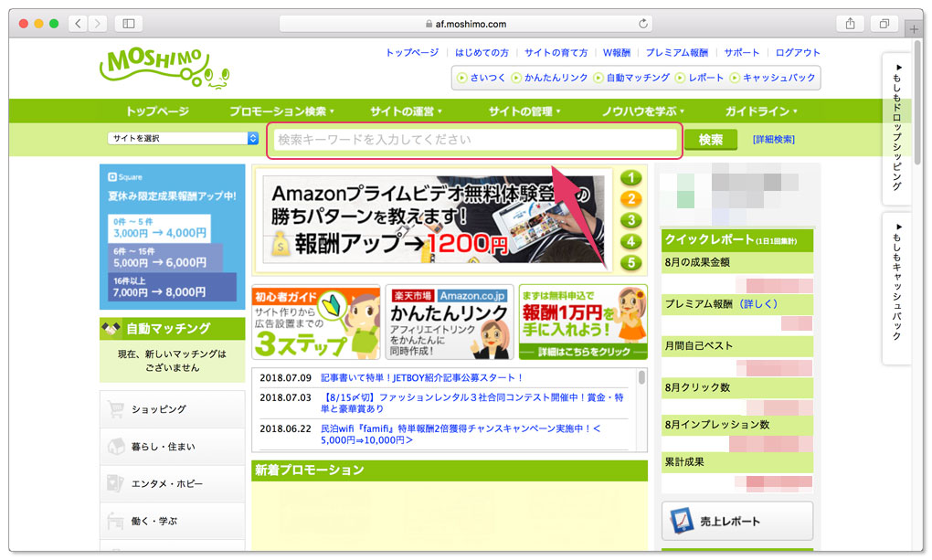Open サポート from the top menu
The image size is (932, 560).
(x=741, y=52)
